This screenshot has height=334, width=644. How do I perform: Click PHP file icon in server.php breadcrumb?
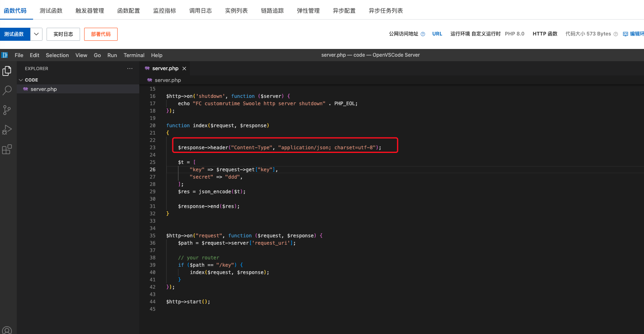150,80
